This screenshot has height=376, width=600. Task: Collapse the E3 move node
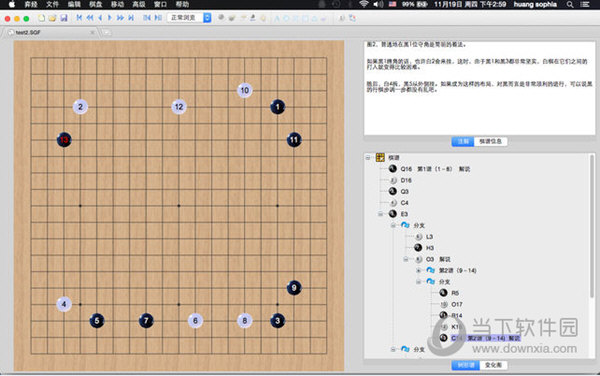coord(380,214)
